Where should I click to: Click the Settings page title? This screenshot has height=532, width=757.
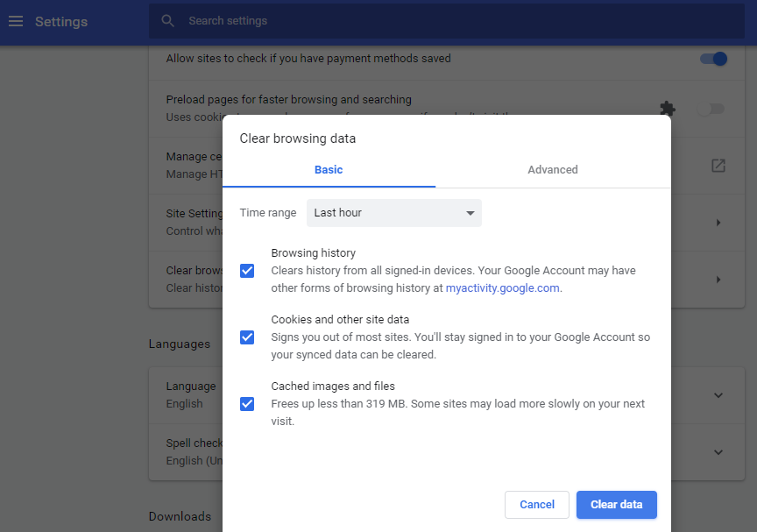point(61,22)
